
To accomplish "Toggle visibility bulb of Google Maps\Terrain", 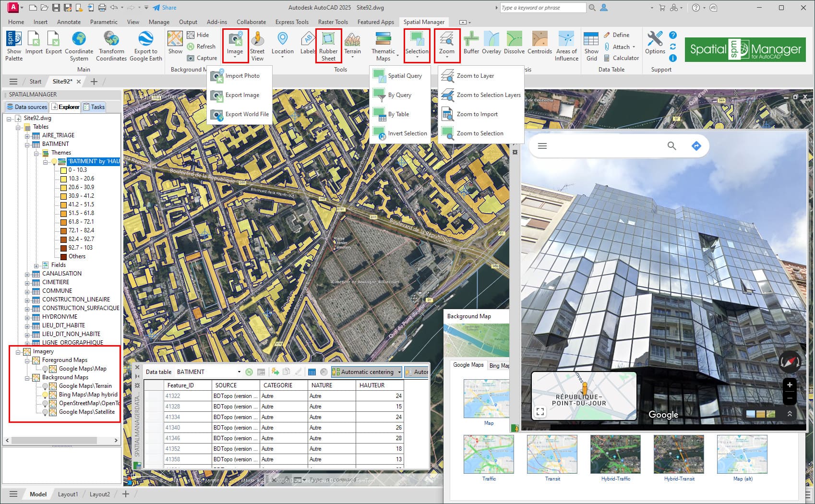I will [x=45, y=386].
